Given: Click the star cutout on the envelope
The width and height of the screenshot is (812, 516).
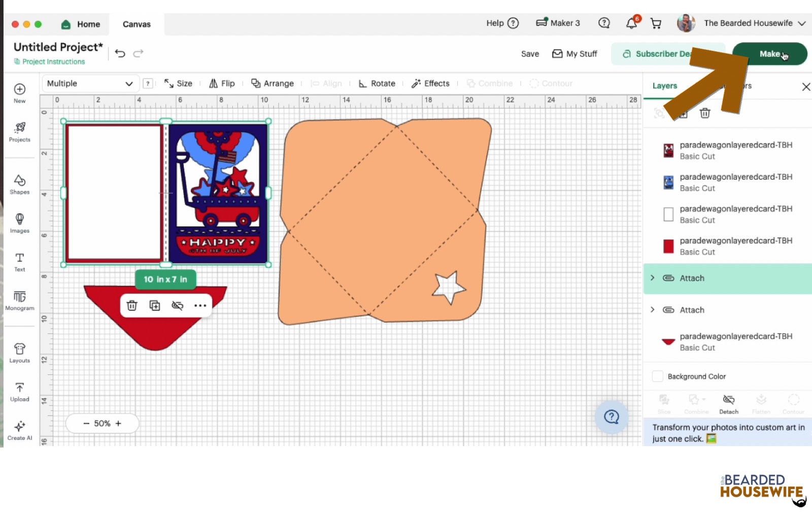Looking at the screenshot, I should (449, 287).
